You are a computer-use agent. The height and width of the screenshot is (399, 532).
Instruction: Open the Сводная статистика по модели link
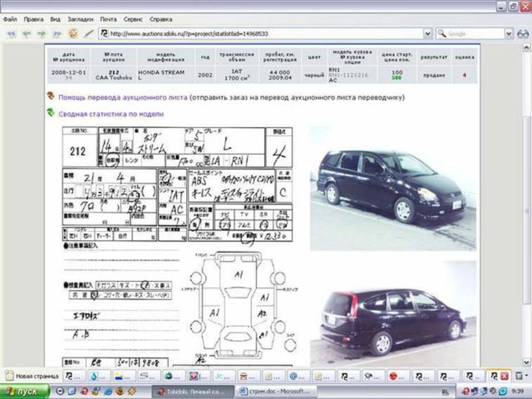click(111, 114)
